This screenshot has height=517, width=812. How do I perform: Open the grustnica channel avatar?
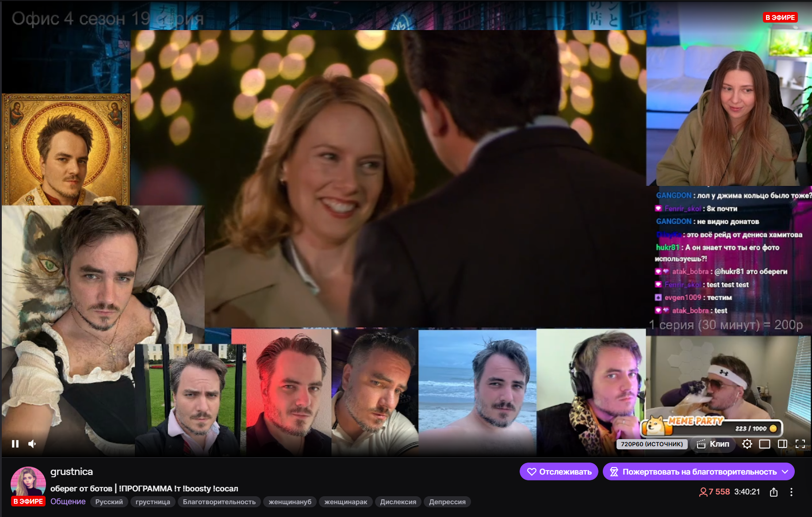tap(28, 483)
